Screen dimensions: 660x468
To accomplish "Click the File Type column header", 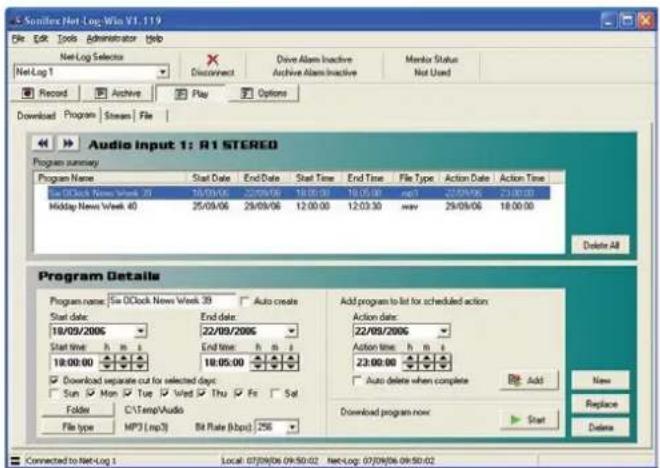I will coord(417,178).
